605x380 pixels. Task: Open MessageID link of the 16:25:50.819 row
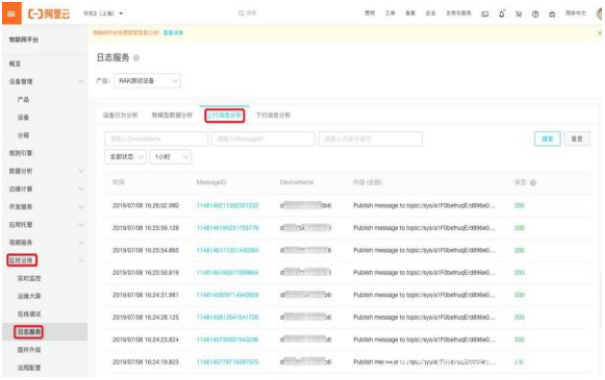pyautogui.click(x=227, y=273)
